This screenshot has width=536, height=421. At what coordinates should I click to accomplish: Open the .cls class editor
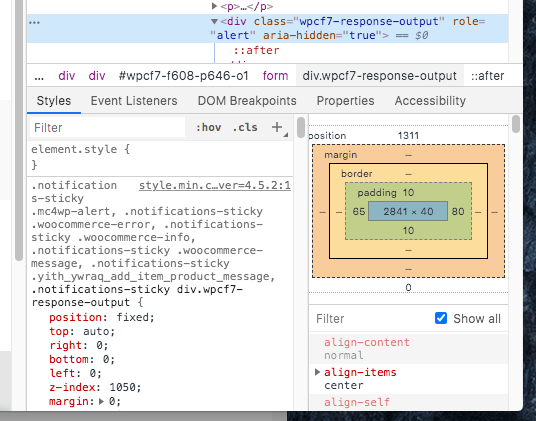coord(245,127)
